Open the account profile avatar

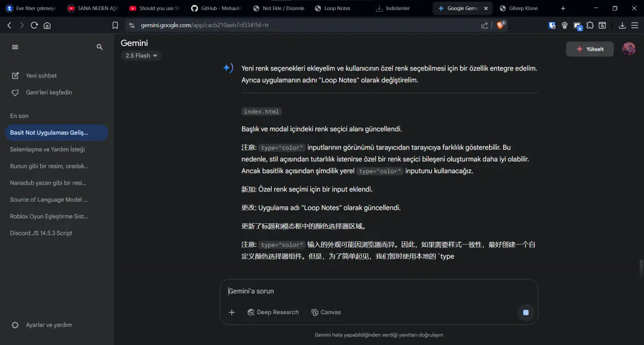coord(629,49)
